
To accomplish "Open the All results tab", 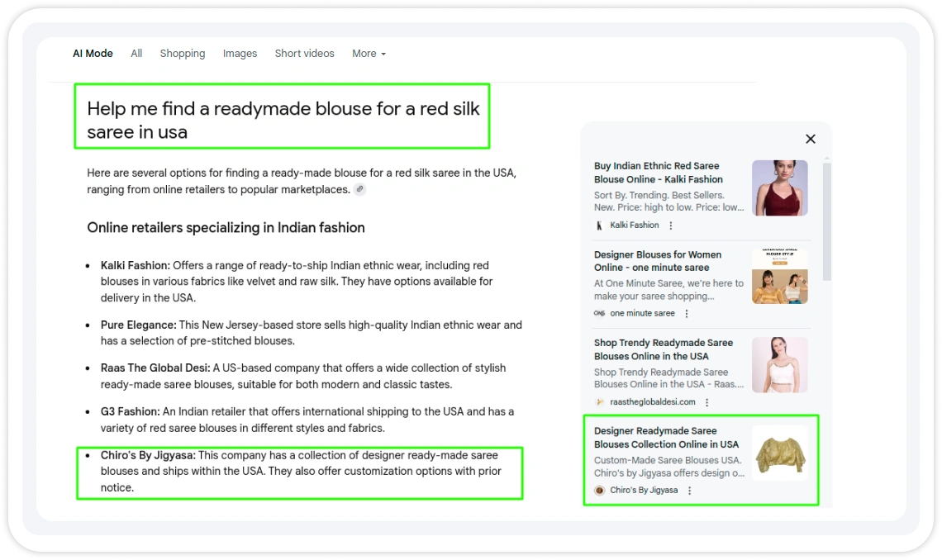I will tap(136, 54).
